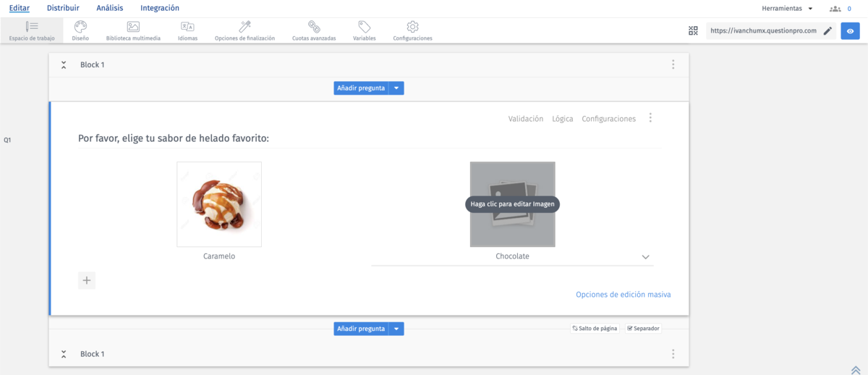Click the QR code icon
The image size is (868, 375).
693,30
